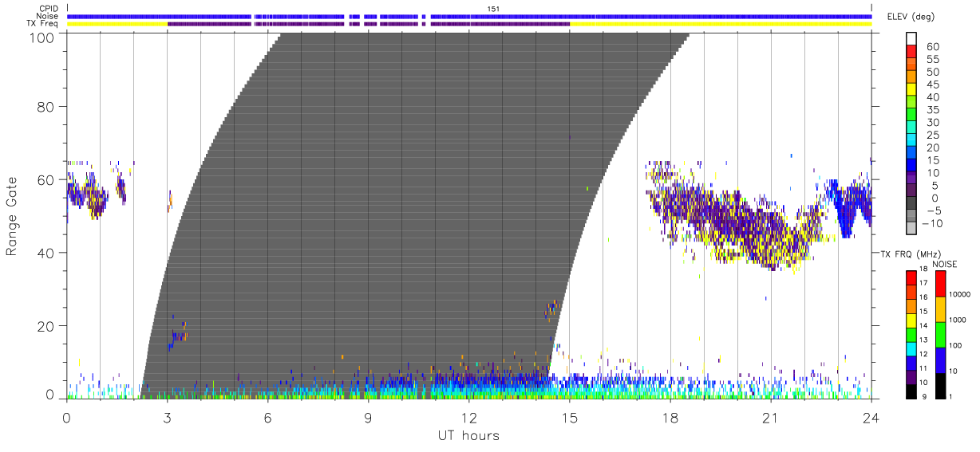
Task: Click the black bottom segment of TX FRQ color bar
Action: 910,391
